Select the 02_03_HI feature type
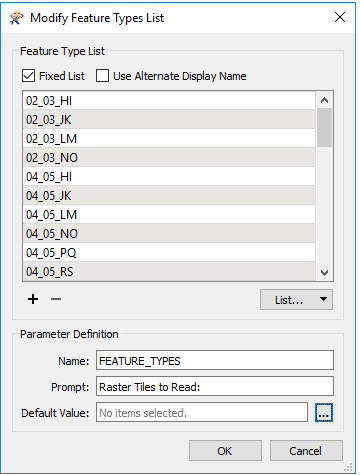This screenshot has height=475, width=360. pos(169,101)
